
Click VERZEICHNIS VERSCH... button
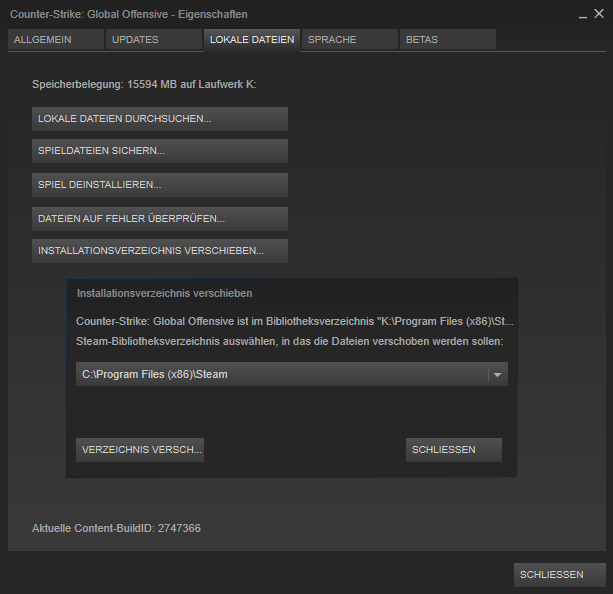(140, 450)
